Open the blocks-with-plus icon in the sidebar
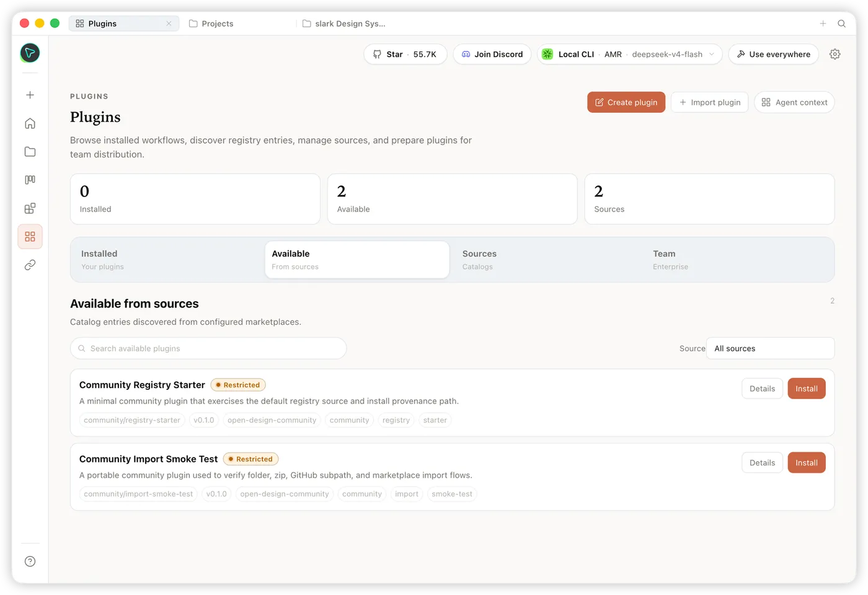868x595 pixels. tap(30, 208)
